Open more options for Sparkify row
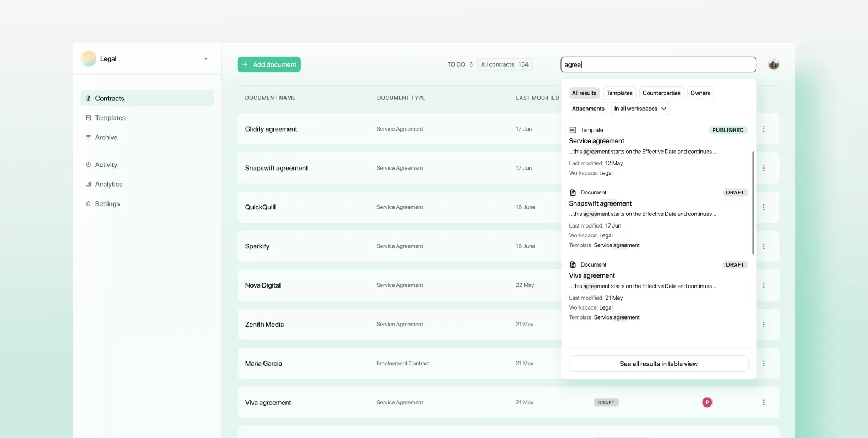 pyautogui.click(x=764, y=246)
